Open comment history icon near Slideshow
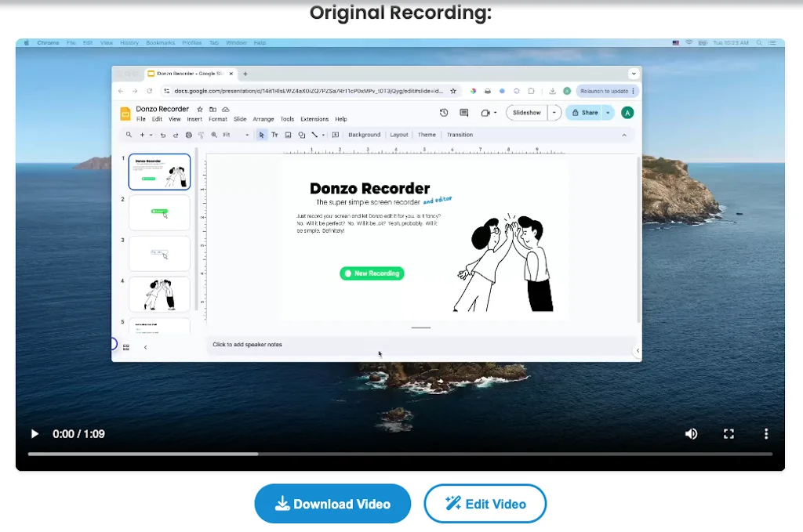 point(465,113)
